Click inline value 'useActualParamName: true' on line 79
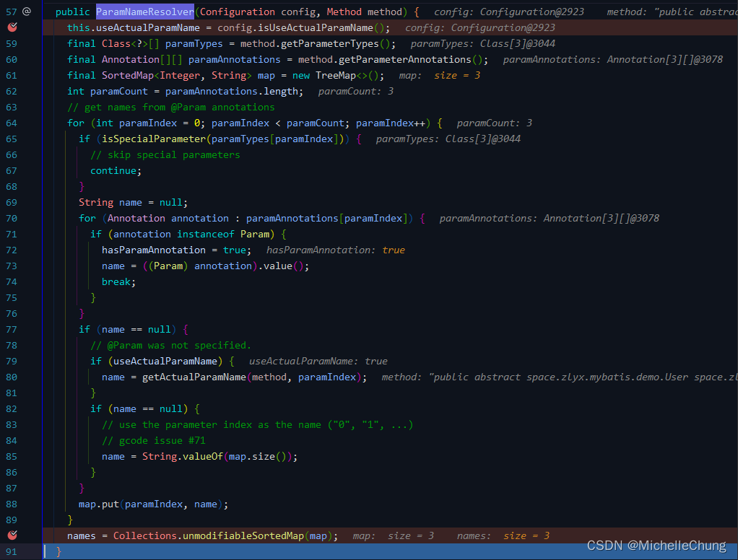 pos(318,362)
